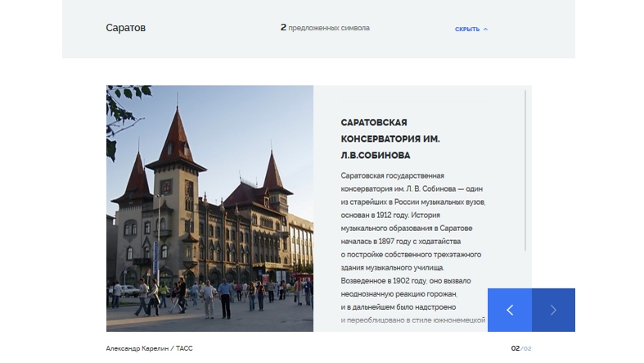Click the «Саратов» city title
This screenshot has width=644, height=363.
125,28
